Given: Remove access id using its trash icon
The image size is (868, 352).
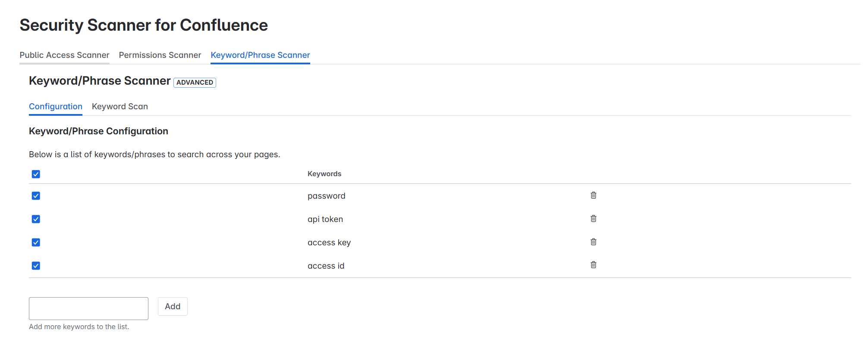Looking at the screenshot, I should 593,265.
